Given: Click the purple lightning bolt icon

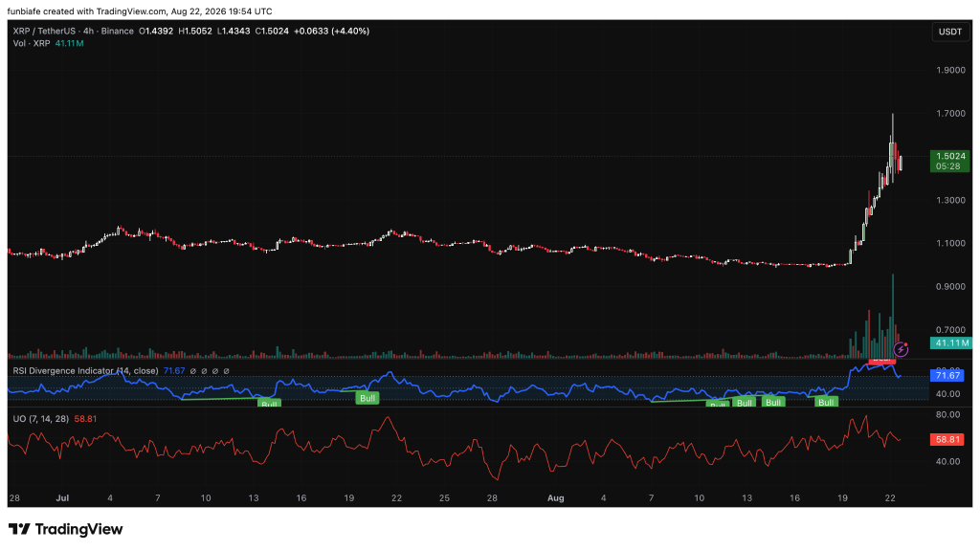Looking at the screenshot, I should pyautogui.click(x=901, y=349).
